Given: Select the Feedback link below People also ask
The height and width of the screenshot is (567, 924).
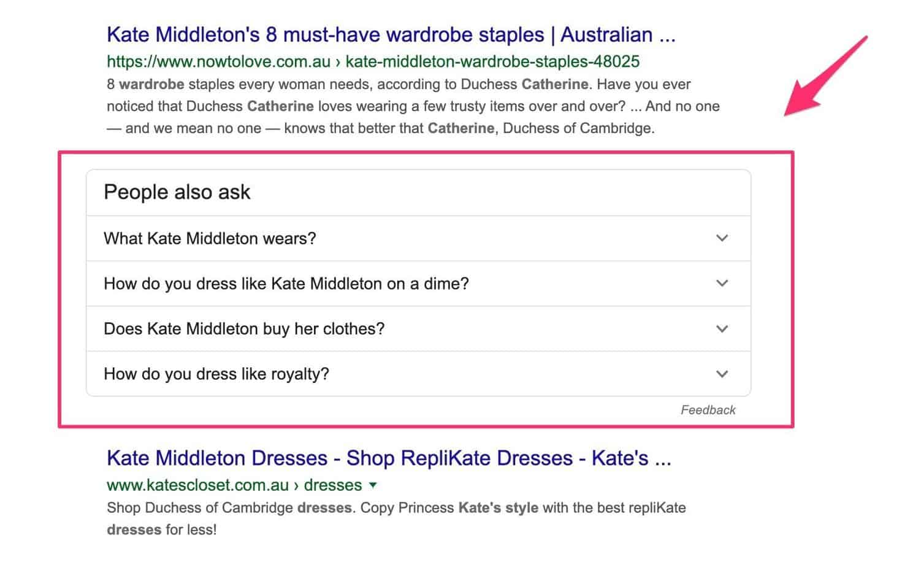Looking at the screenshot, I should tap(708, 410).
